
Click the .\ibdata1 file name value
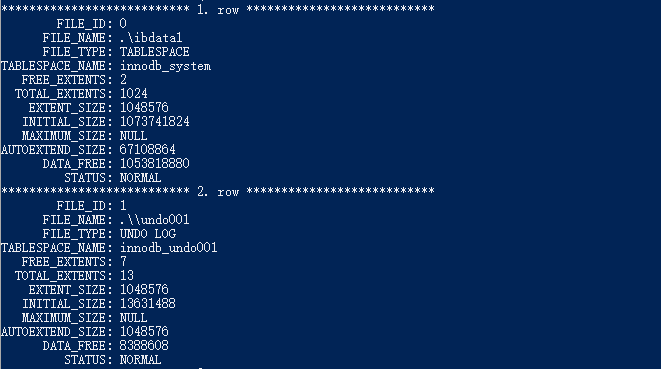click(x=151, y=38)
